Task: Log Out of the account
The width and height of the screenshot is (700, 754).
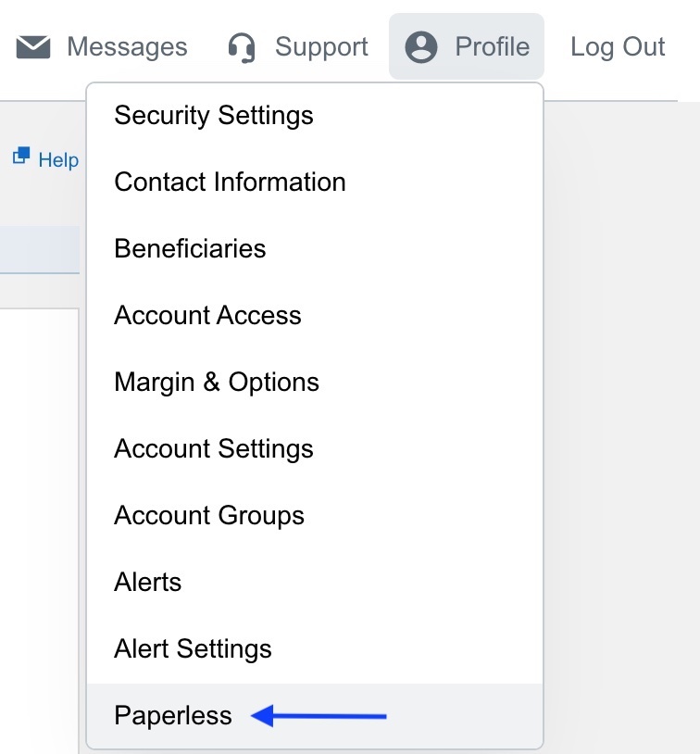Action: point(618,47)
